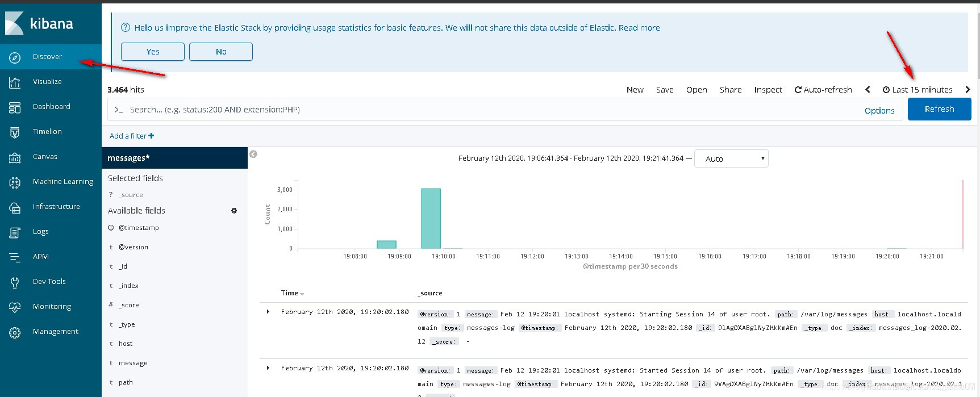980x397 pixels.
Task: Open the Options link in search bar
Action: (x=879, y=111)
